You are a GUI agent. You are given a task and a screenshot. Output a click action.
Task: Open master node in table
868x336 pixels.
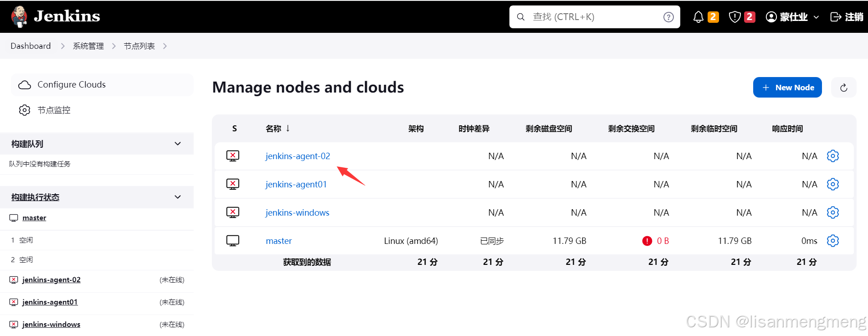tap(279, 241)
